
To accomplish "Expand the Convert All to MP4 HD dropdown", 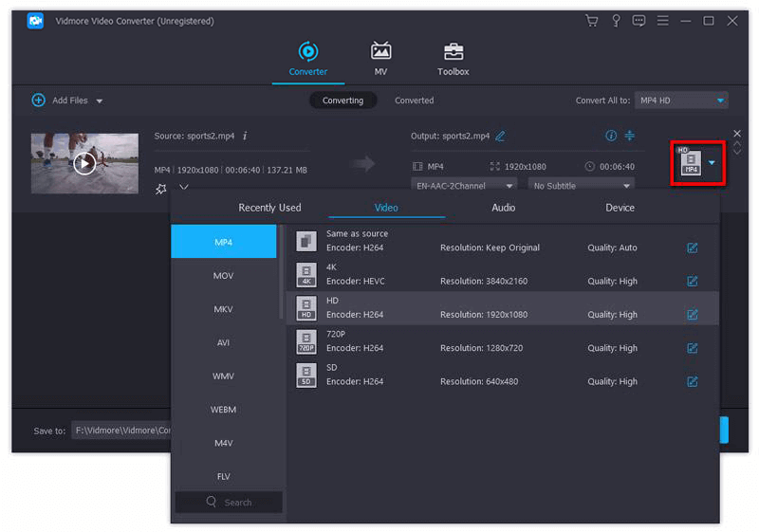I will tap(681, 101).
